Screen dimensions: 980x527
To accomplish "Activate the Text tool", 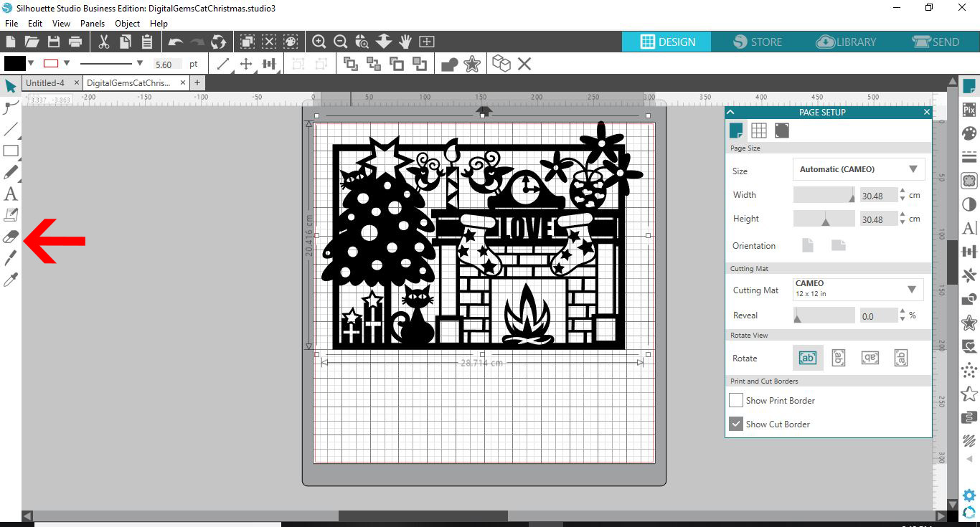I will pyautogui.click(x=11, y=194).
